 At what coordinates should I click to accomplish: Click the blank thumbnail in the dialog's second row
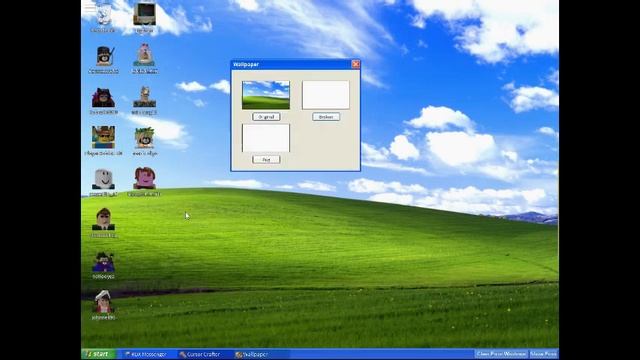[x=266, y=138]
